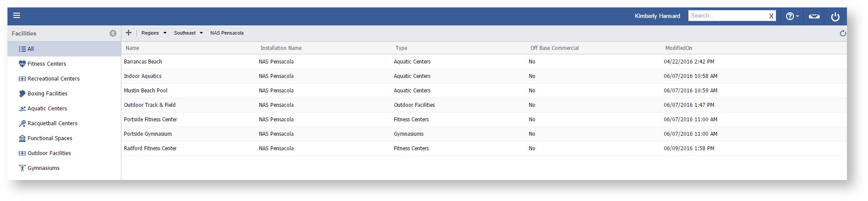Click the link icon in the header

pyautogui.click(x=814, y=16)
